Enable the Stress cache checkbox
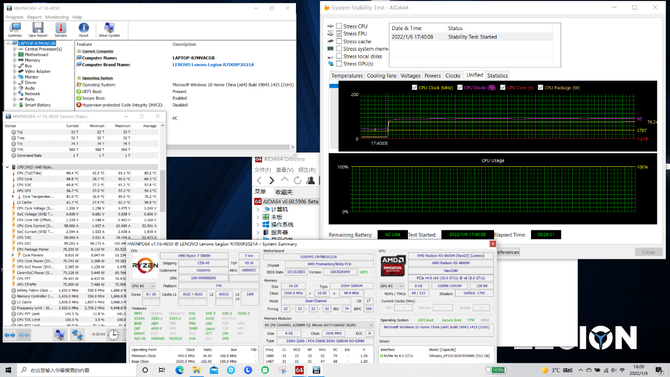The width and height of the screenshot is (670, 377). (x=339, y=41)
